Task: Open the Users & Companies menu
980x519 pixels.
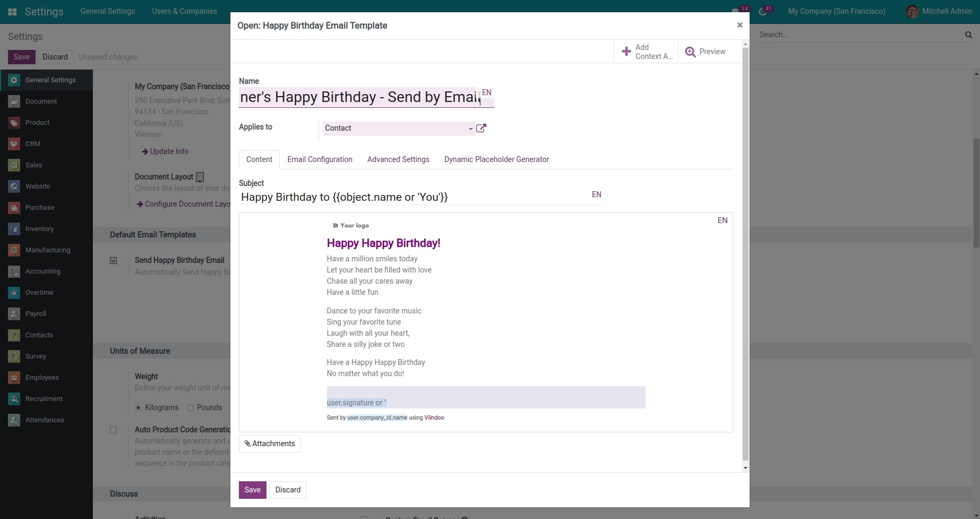Action: pos(184,11)
